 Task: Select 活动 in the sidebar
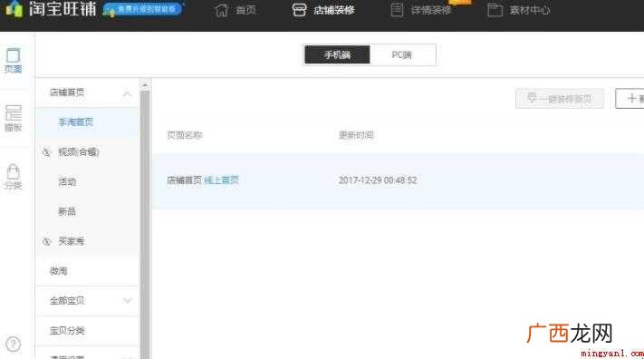67,181
